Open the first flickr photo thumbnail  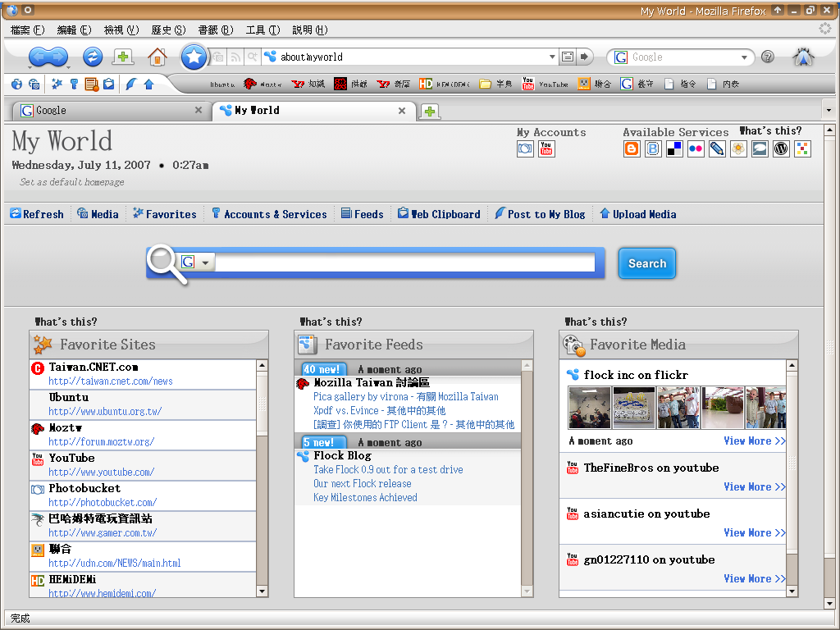[589, 408]
